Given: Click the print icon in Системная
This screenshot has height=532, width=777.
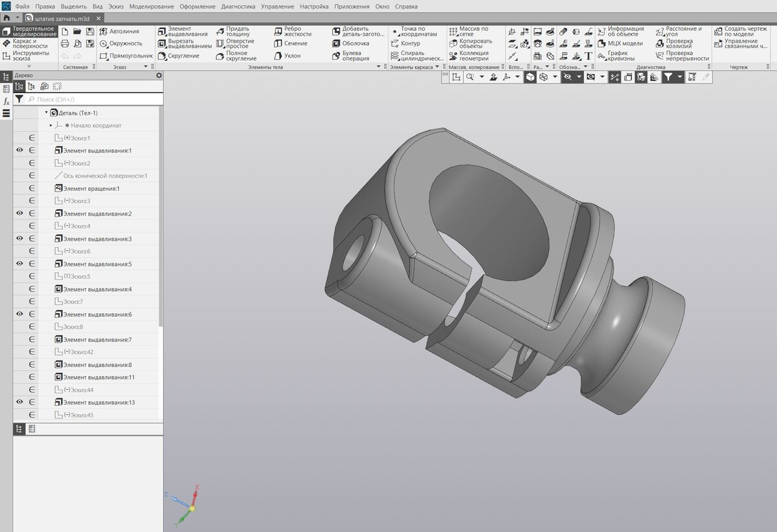Looking at the screenshot, I should 65,43.
